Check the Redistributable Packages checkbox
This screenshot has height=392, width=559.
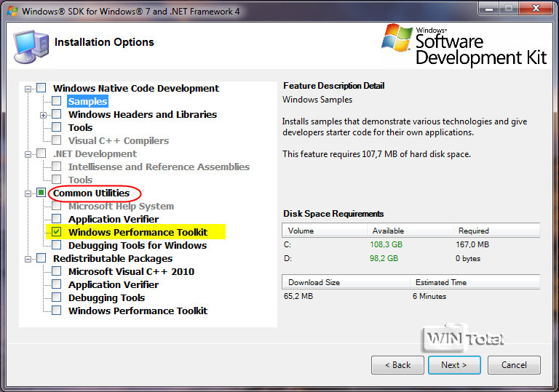click(x=41, y=258)
